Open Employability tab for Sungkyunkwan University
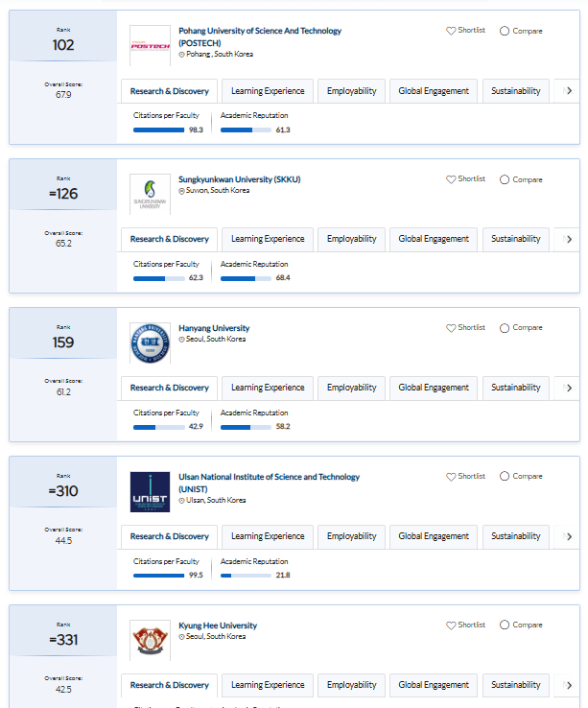This screenshot has height=708, width=588. (351, 240)
